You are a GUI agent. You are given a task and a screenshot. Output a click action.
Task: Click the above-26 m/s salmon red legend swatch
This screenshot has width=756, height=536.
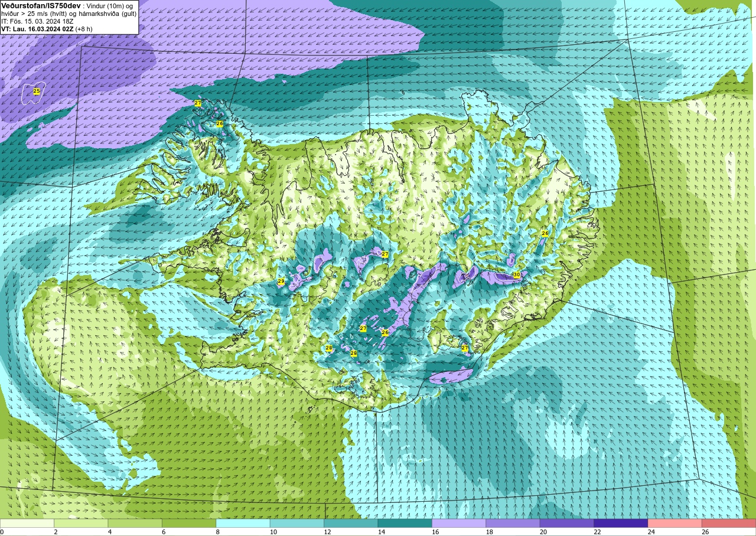729,523
